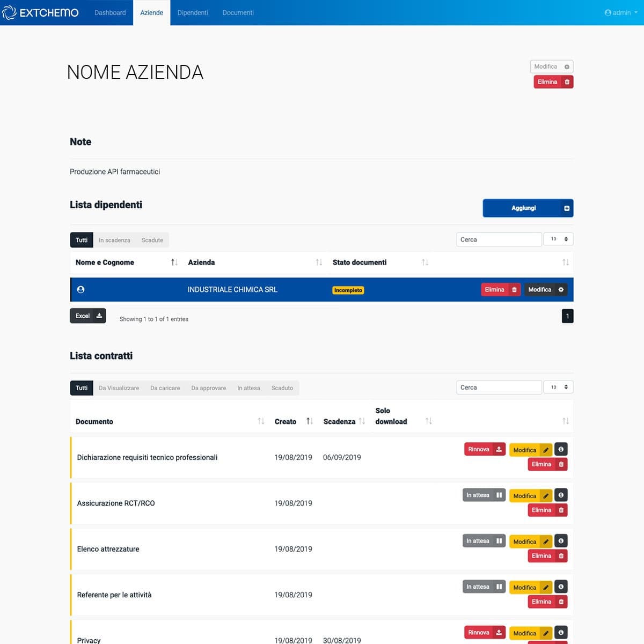The height and width of the screenshot is (644, 644).
Task: Click the Incompleto status badge
Action: tap(348, 290)
